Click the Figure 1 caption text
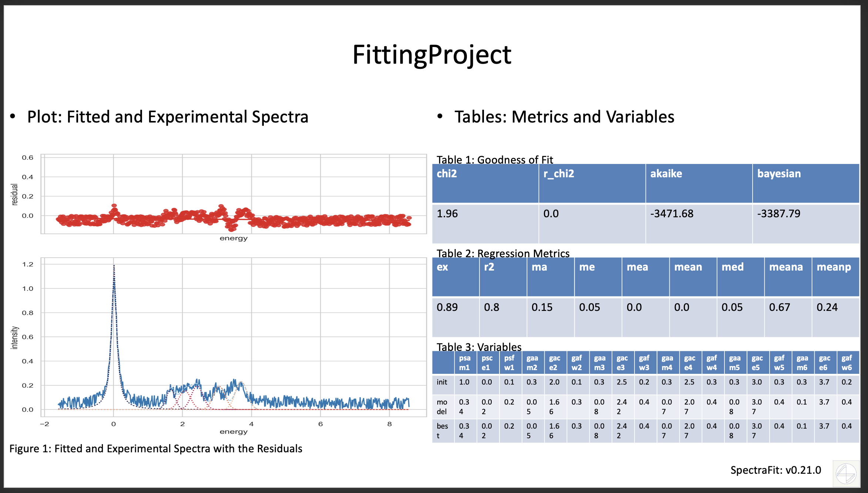Image resolution: width=868 pixels, height=493 pixels. pyautogui.click(x=156, y=449)
